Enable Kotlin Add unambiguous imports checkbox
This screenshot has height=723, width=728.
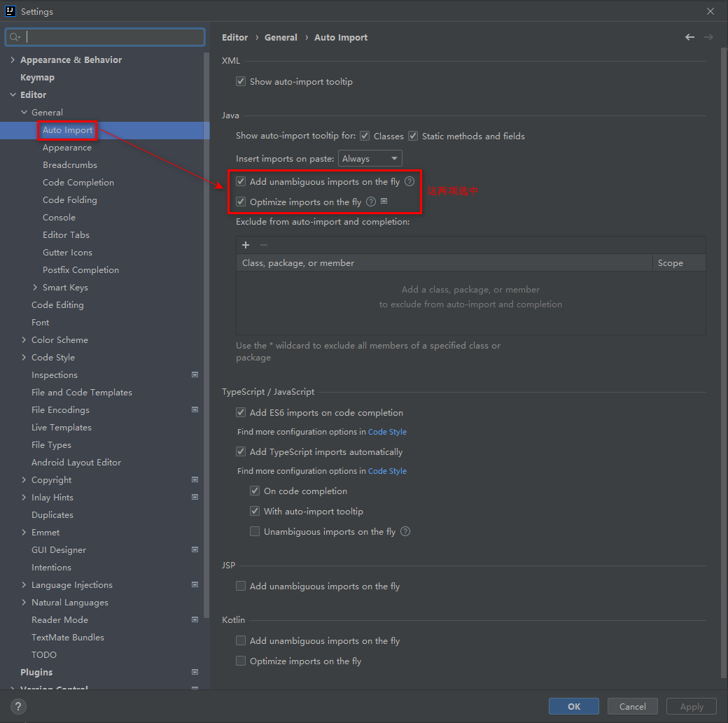pos(241,641)
